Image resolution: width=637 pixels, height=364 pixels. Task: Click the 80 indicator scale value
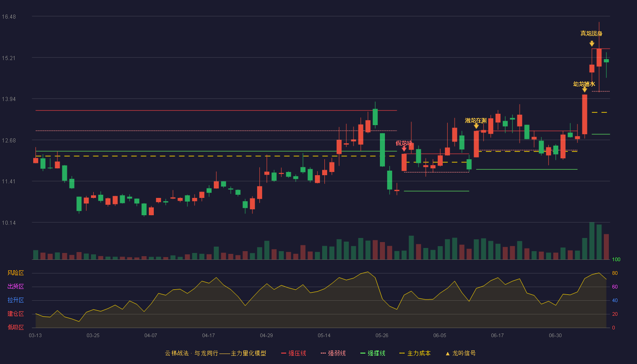click(615, 273)
